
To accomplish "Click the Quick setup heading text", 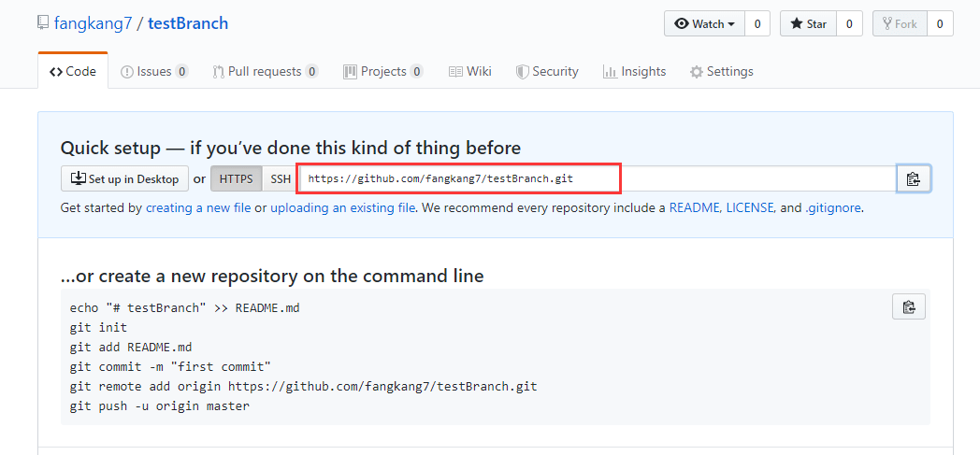I will coord(291,148).
